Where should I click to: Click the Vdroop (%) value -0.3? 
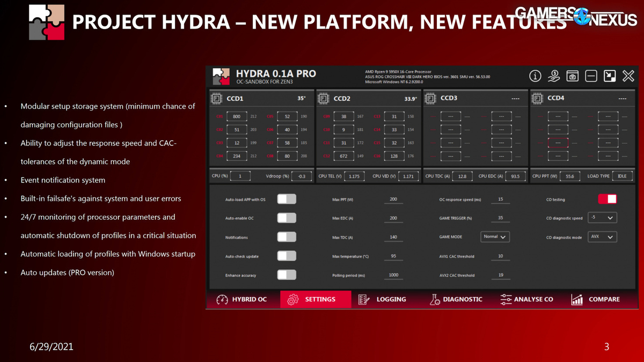pyautogui.click(x=301, y=176)
